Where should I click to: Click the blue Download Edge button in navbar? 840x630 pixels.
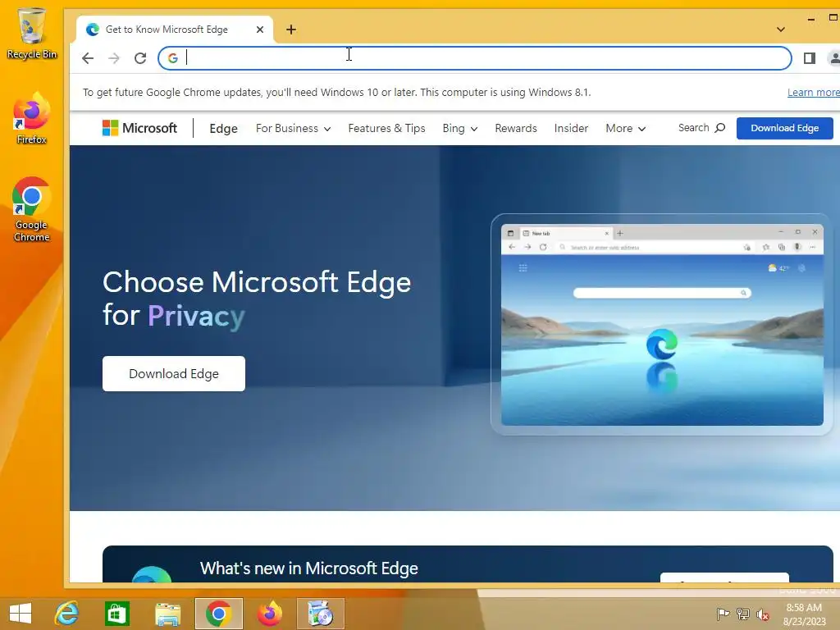pos(784,128)
